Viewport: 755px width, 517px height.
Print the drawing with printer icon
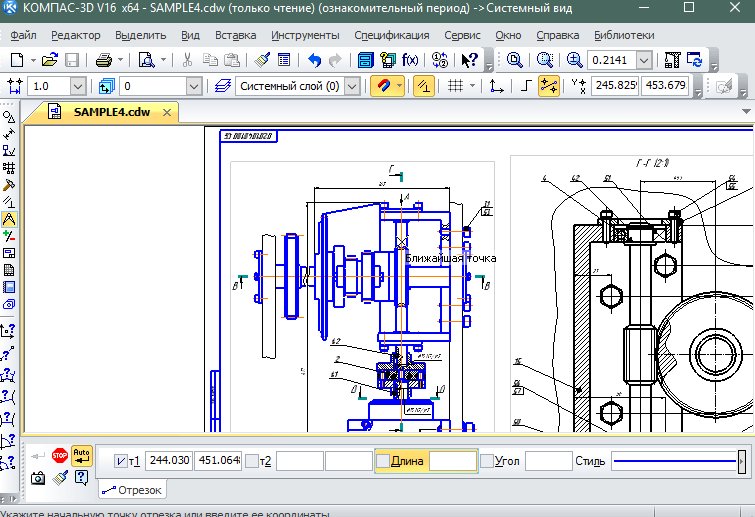[x=104, y=60]
